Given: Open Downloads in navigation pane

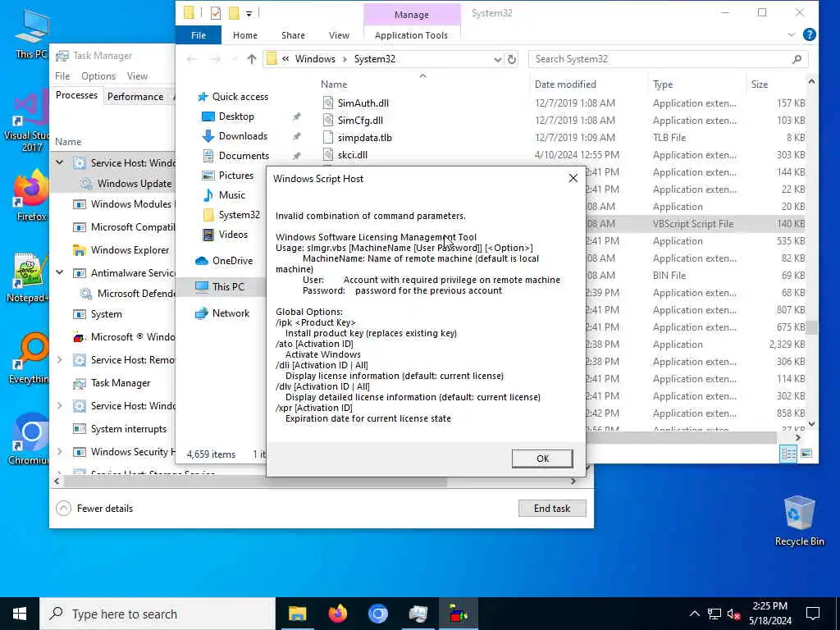Looking at the screenshot, I should pos(243,136).
